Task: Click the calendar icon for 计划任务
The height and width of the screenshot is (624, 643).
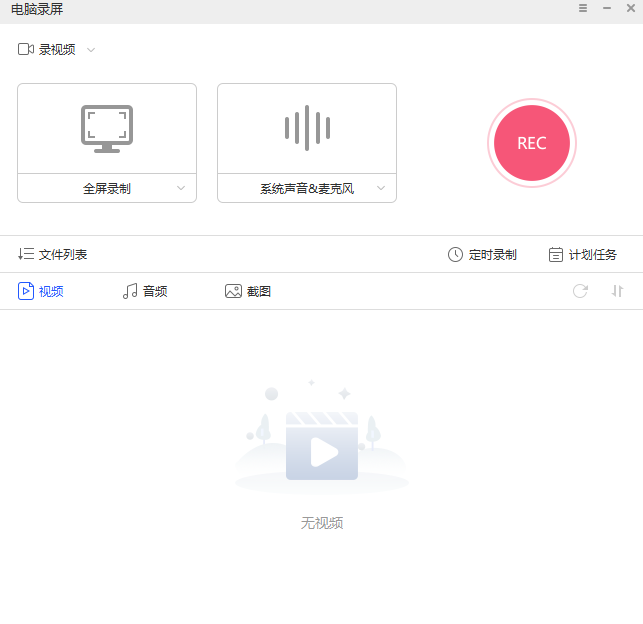Action: click(556, 254)
